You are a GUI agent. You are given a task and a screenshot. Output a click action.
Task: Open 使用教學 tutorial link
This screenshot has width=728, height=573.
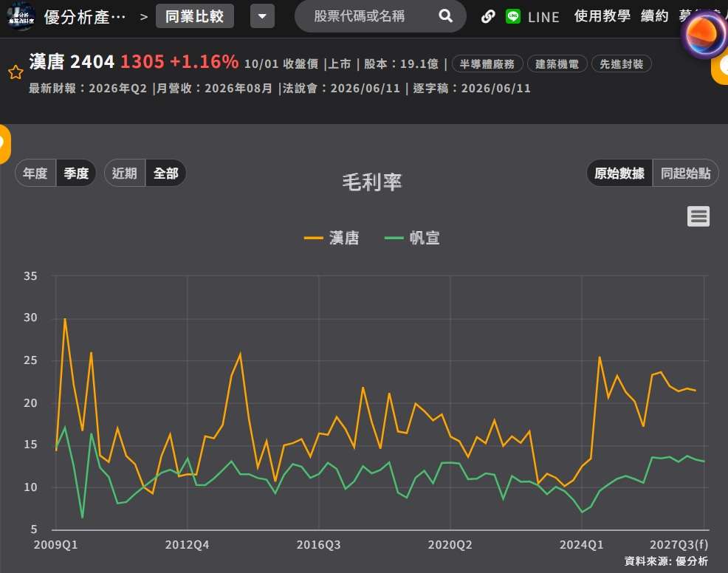602,16
